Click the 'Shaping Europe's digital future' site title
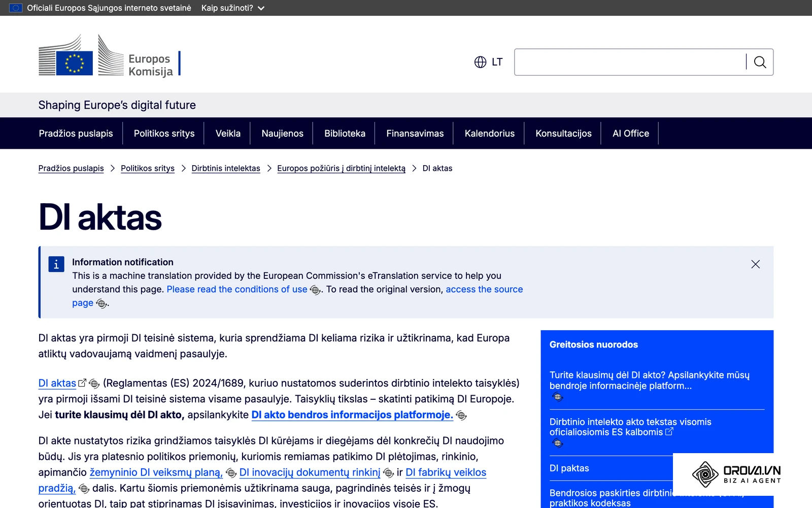Screen dimensions: 812x508 117,105
